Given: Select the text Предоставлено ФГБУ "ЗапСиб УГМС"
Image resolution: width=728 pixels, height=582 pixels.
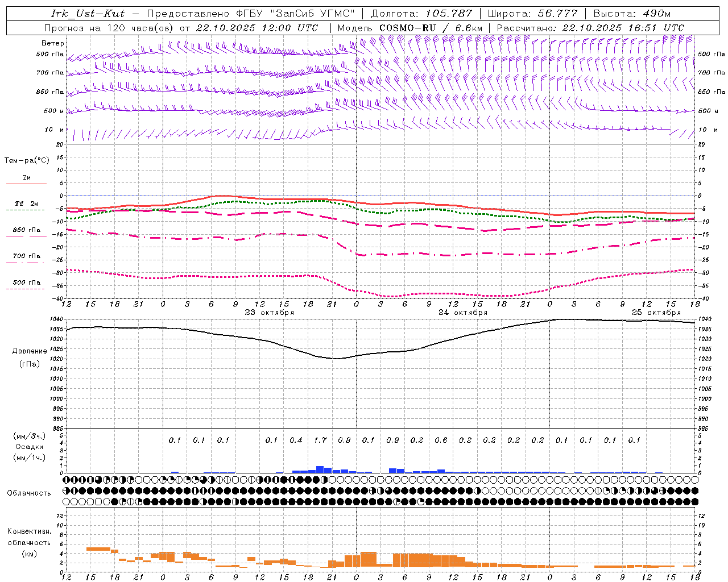Looking at the screenshot, I should click(x=251, y=14).
